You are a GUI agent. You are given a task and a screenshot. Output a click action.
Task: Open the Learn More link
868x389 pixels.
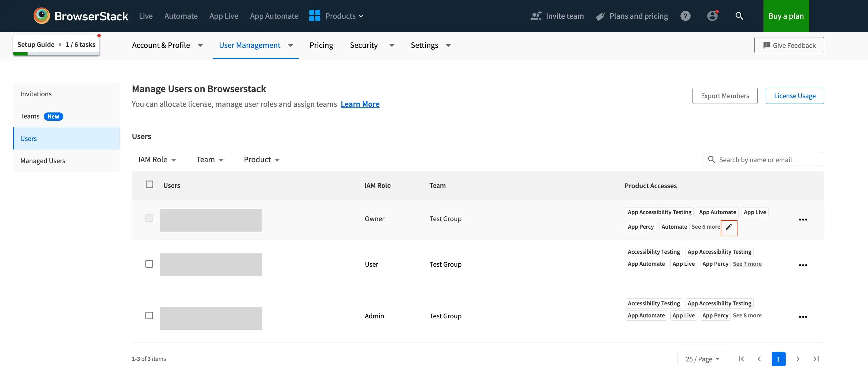point(360,104)
